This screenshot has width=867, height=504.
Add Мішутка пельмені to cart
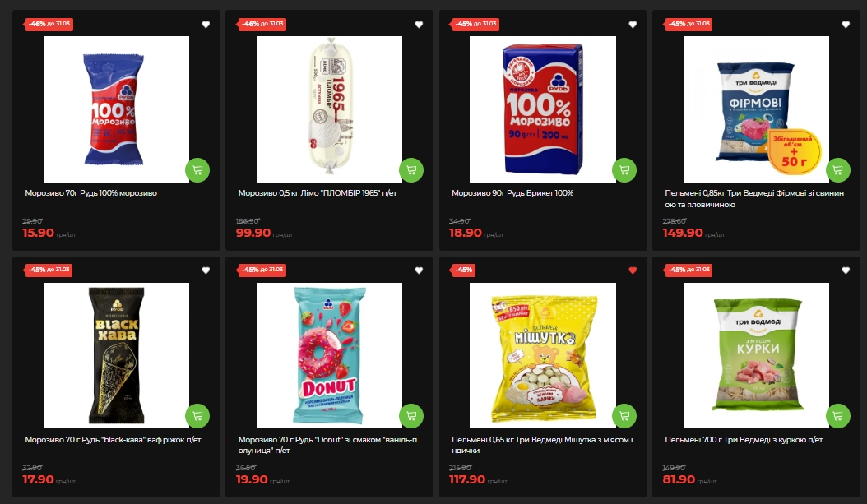tap(624, 415)
